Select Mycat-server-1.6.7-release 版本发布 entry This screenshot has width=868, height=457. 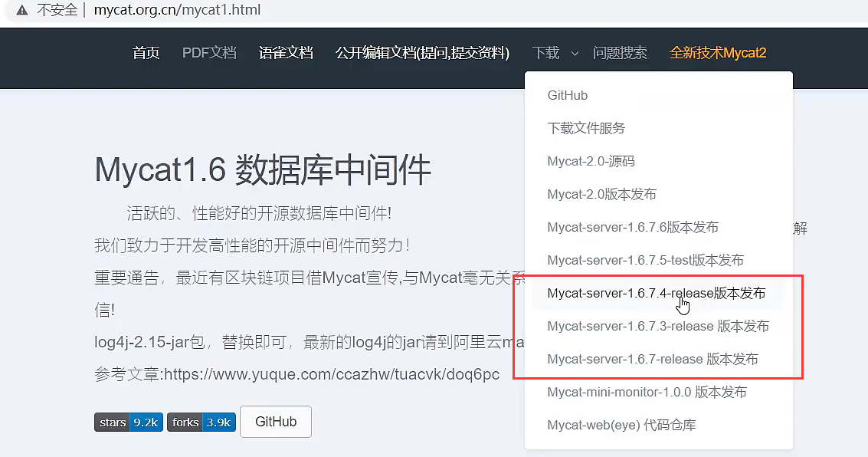(x=659, y=359)
